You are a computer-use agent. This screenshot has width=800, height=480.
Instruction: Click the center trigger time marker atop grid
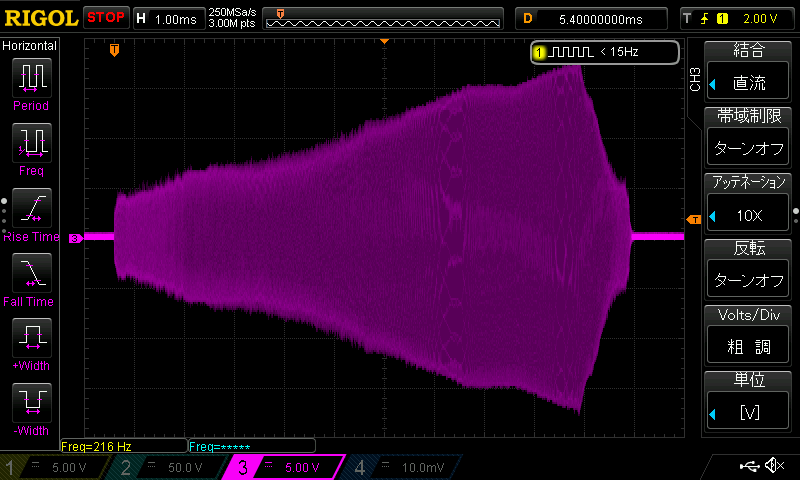click(x=384, y=41)
